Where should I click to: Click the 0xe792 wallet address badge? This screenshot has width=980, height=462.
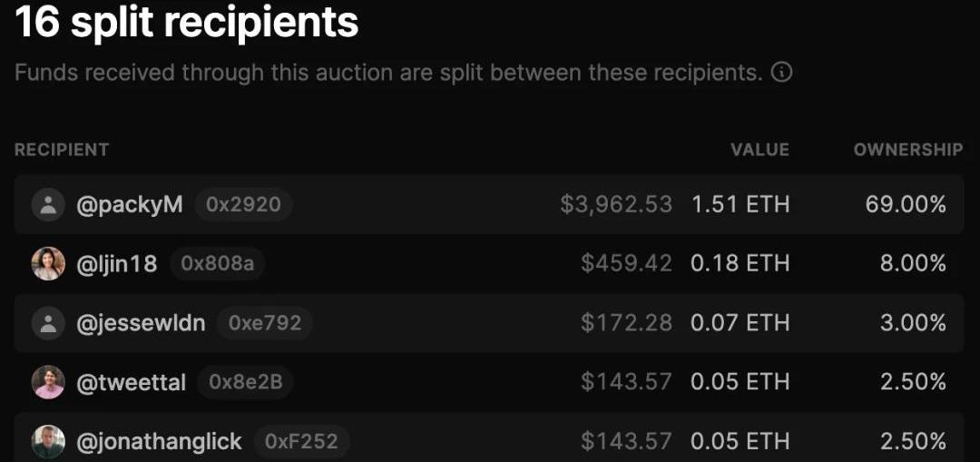(265, 323)
